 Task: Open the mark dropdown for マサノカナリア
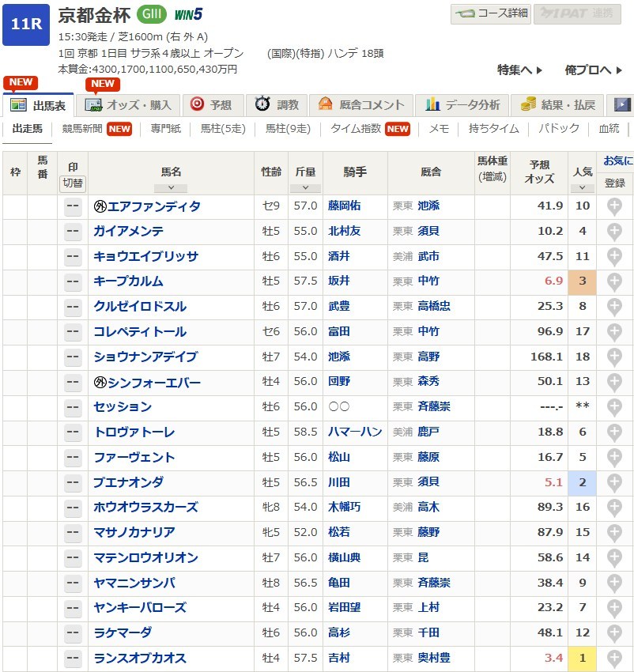73,533
